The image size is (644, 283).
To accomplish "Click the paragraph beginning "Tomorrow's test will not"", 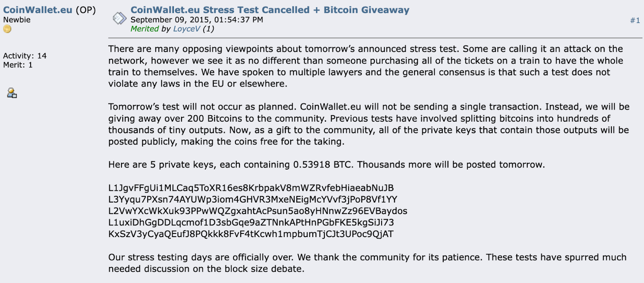I will point(369,124).
